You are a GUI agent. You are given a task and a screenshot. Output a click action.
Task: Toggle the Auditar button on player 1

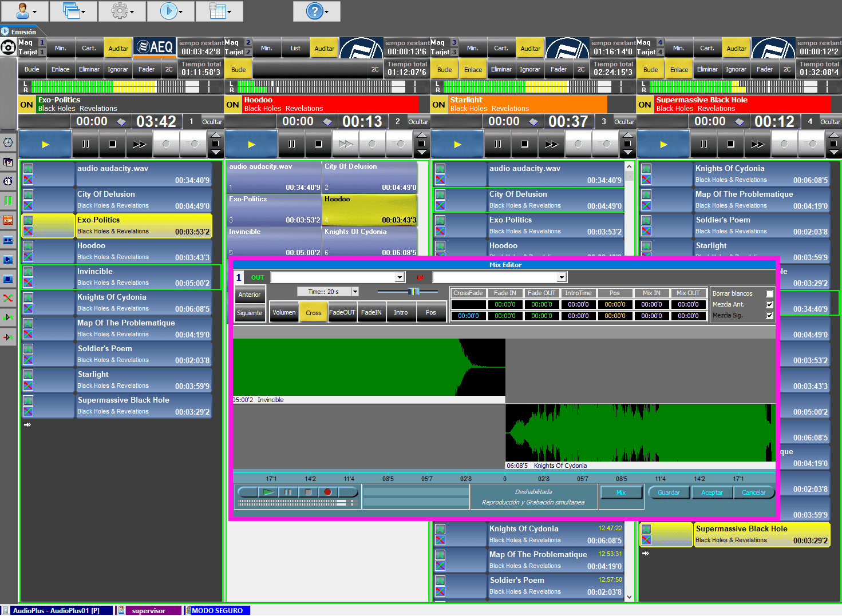coord(118,49)
